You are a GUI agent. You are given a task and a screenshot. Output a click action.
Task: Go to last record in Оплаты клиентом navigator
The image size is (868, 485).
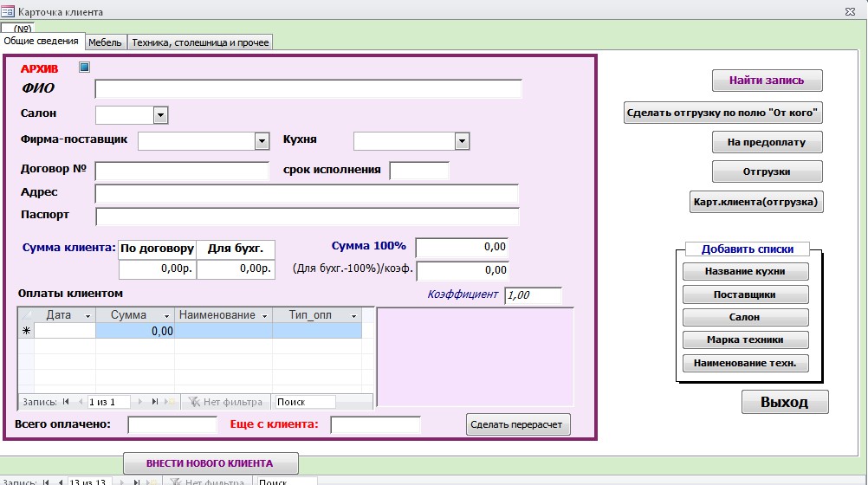click(x=155, y=402)
